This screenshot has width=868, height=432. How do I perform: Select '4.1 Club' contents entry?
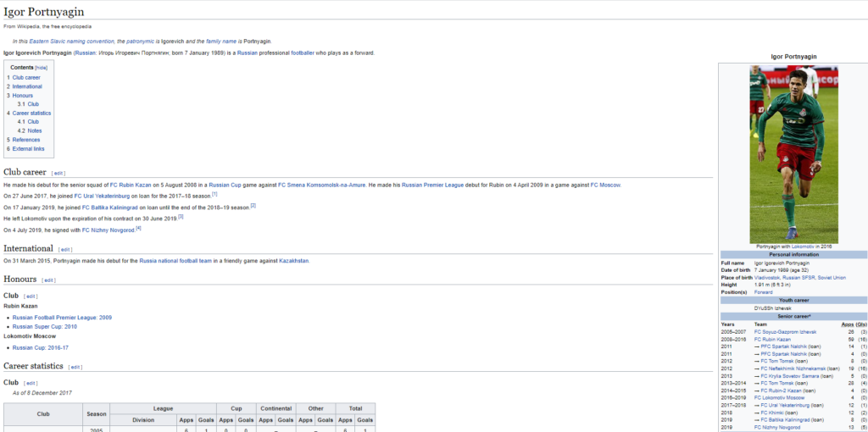coord(28,122)
